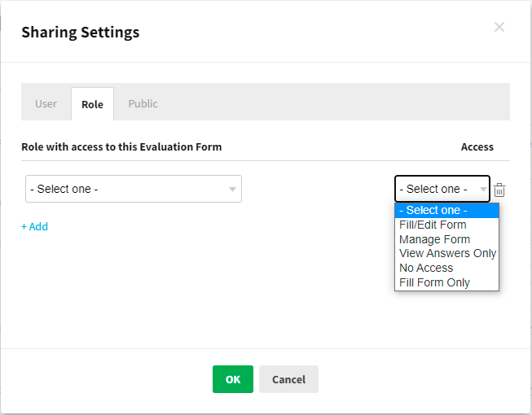Choose 'Fill Form Only' option
Viewport: 532px width, 415px height.
tap(434, 282)
